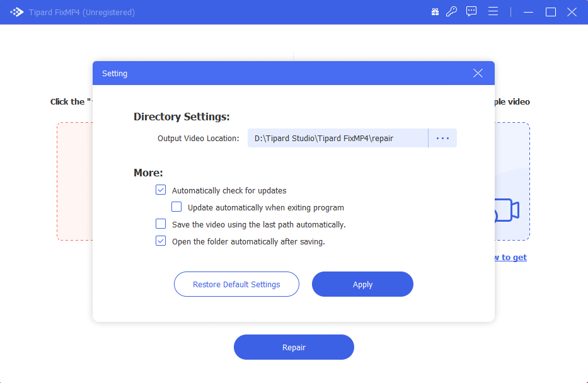588x383 pixels.
Task: Click the video camera icon in sample panel
Action: tap(507, 210)
